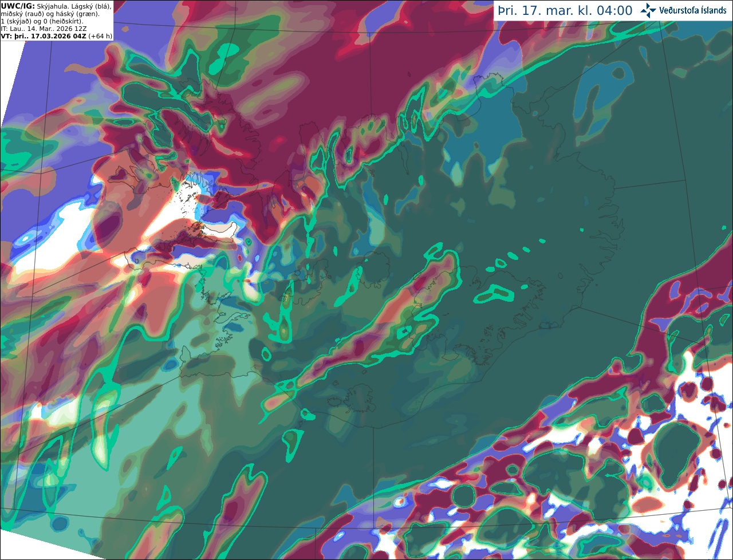This screenshot has width=733, height=560.
Task: Click the 'miðský (rauð) og háský (græn).' legend line
Action: pyautogui.click(x=50, y=14)
